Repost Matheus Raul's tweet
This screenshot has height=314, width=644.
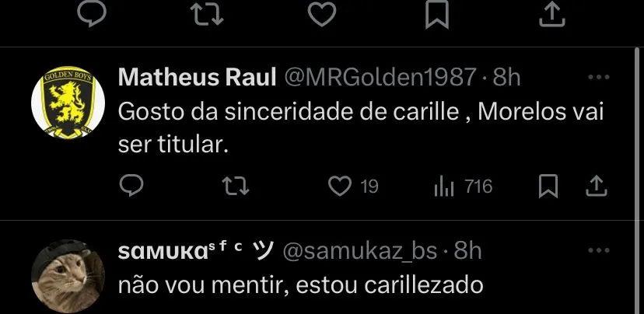pos(231,186)
